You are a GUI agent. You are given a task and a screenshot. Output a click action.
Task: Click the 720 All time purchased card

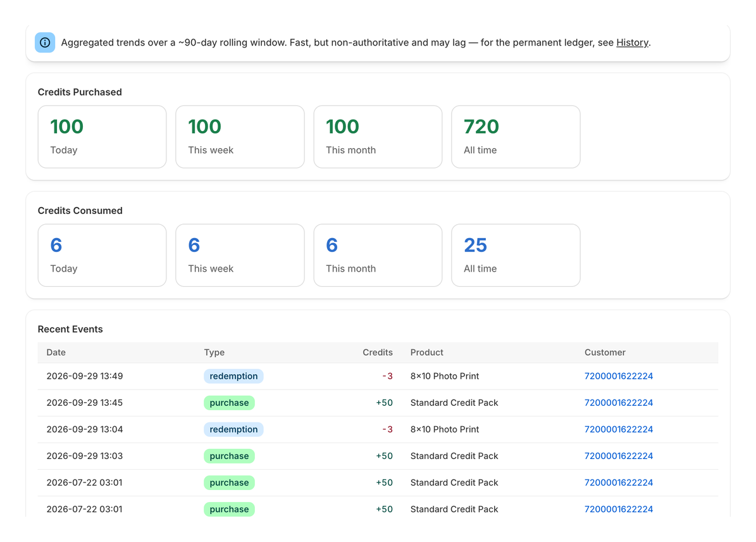516,137
